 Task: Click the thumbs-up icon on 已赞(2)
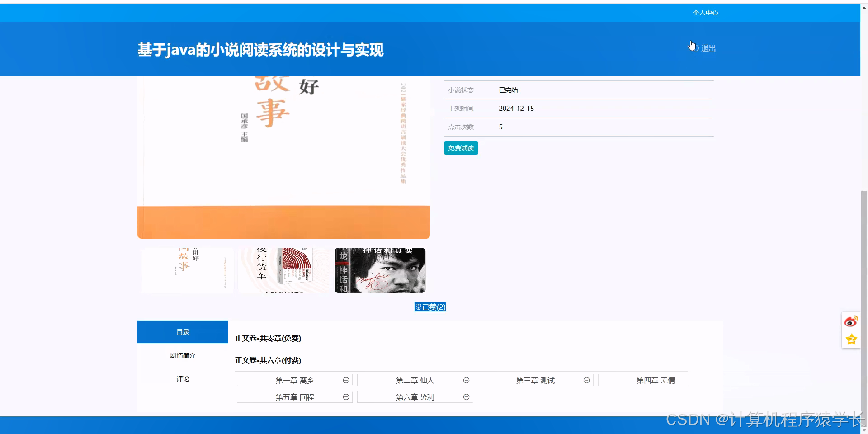(418, 307)
